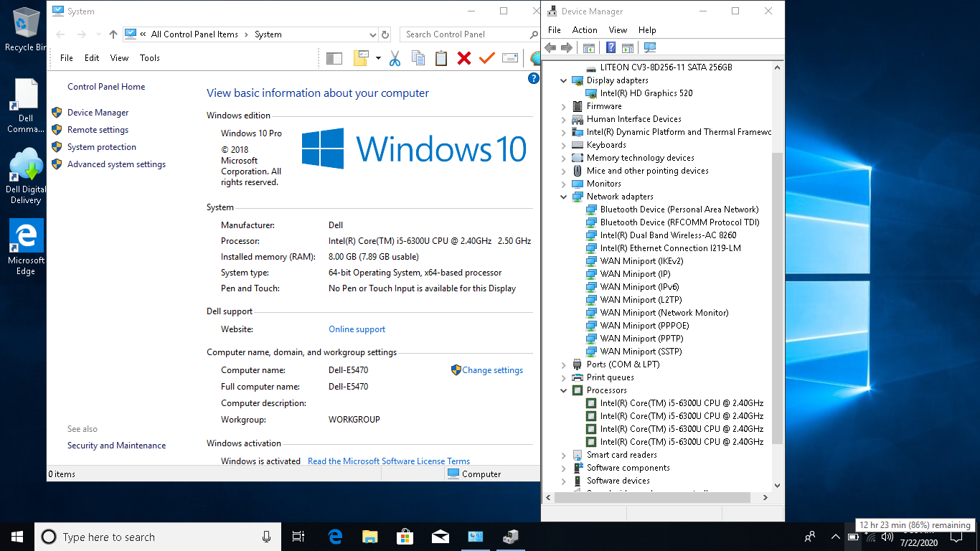Click the Copy icon in System toolbar

click(418, 58)
